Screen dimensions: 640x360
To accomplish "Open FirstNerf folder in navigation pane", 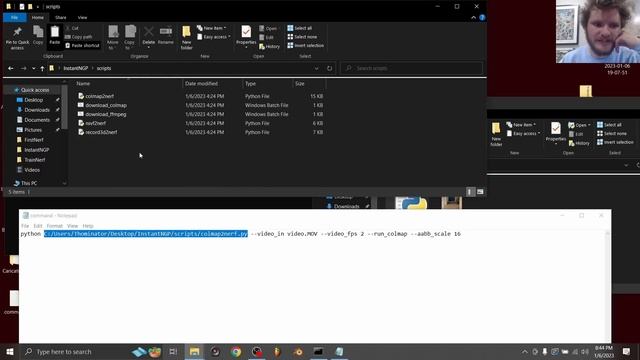I will [33, 140].
